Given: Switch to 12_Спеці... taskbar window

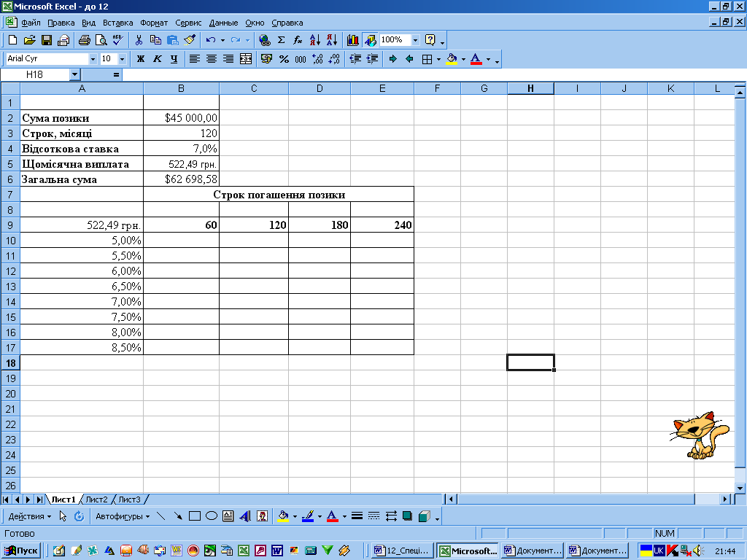Looking at the screenshot, I should click(x=403, y=551).
